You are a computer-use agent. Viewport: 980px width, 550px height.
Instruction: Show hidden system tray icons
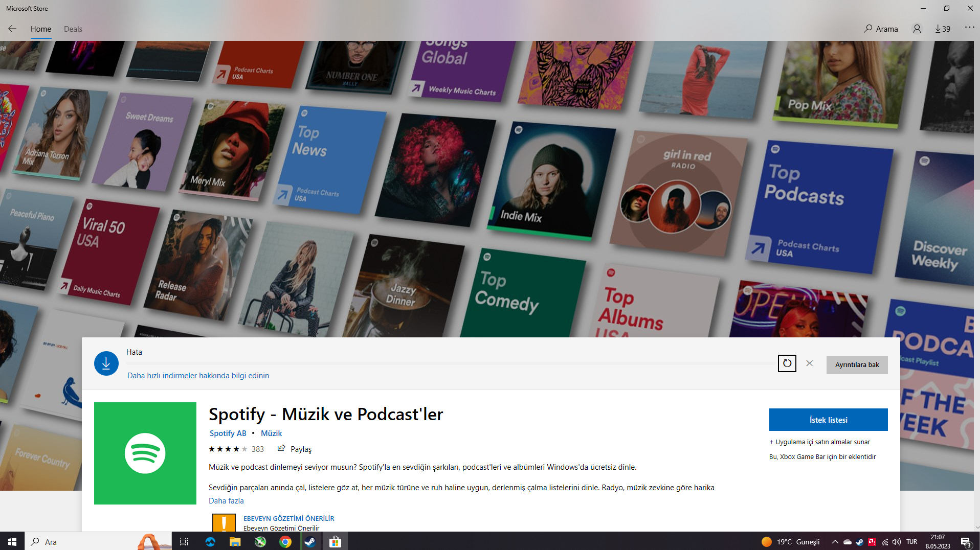click(x=835, y=542)
